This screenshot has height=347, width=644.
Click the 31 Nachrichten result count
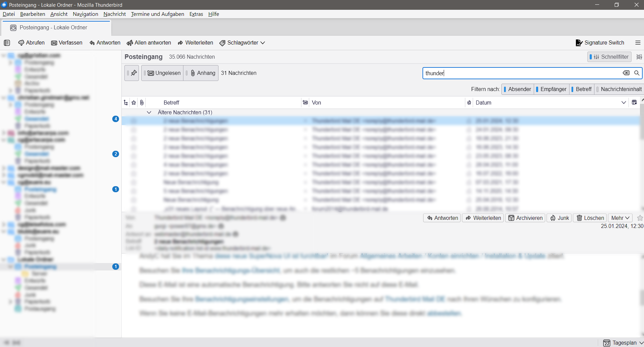point(239,73)
